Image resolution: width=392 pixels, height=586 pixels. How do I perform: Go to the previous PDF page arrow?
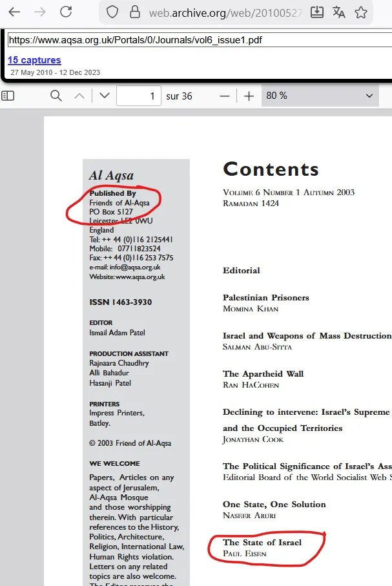(x=79, y=96)
